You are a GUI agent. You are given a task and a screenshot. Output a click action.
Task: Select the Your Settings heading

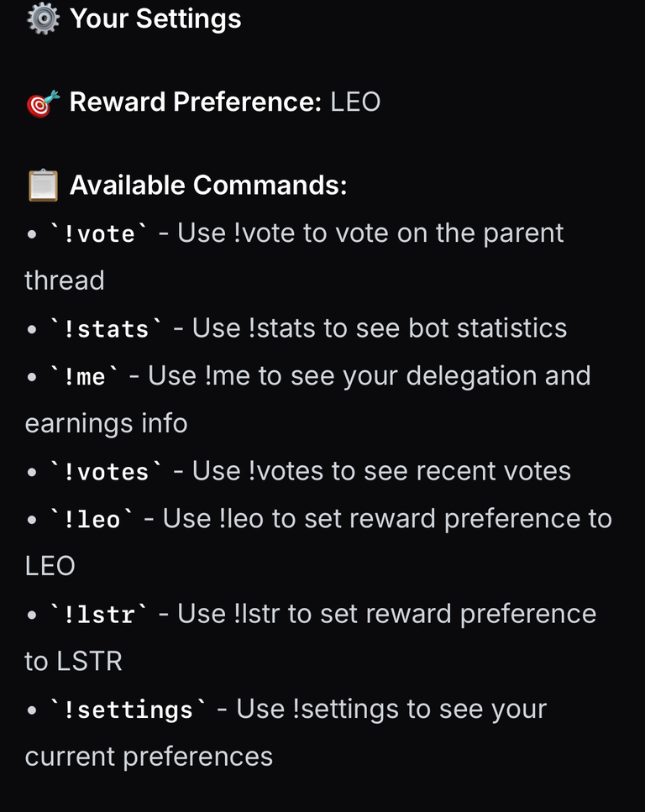tap(155, 18)
